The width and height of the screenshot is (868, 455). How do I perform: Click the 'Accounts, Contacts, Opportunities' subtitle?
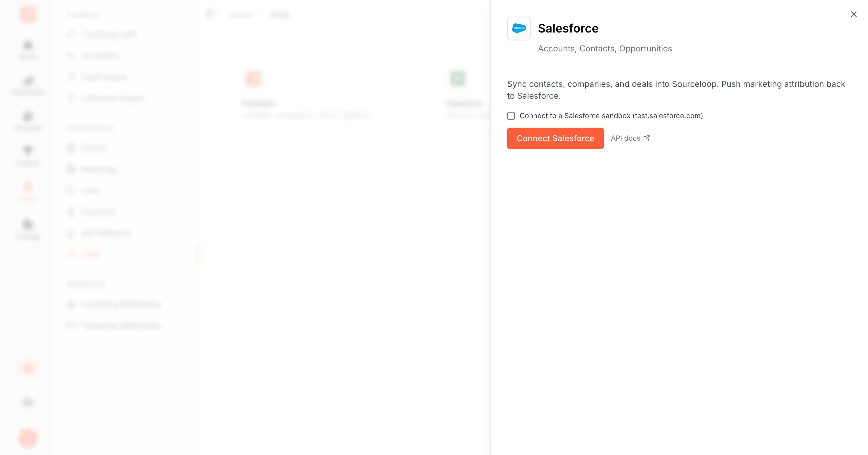point(605,48)
